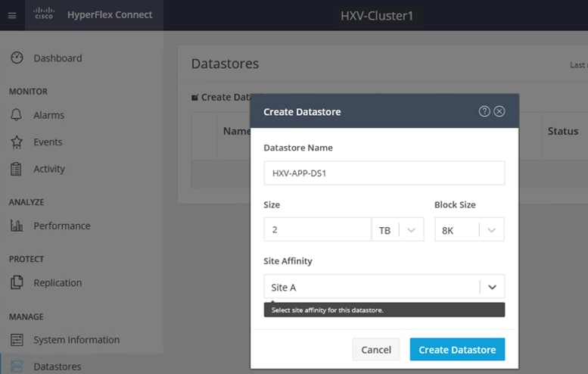Close the Create Datastore dialog
This screenshot has width=588, height=374.
[x=499, y=111]
